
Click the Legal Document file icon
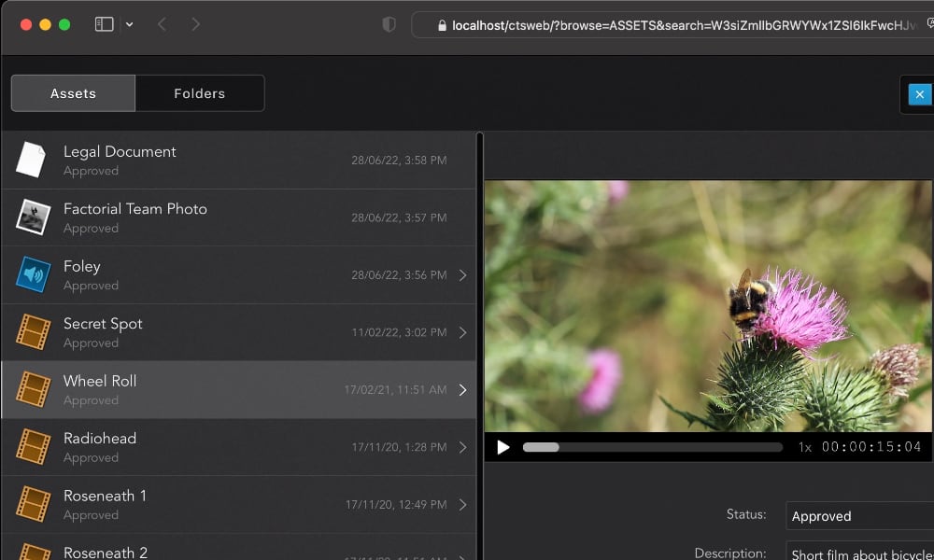[31, 160]
